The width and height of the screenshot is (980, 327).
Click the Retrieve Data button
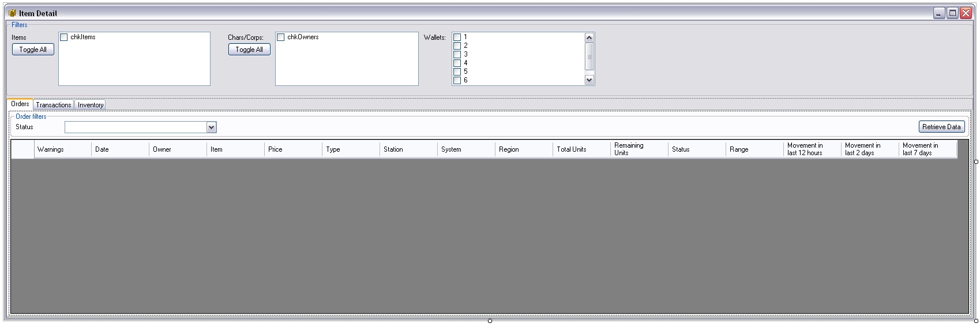click(941, 127)
